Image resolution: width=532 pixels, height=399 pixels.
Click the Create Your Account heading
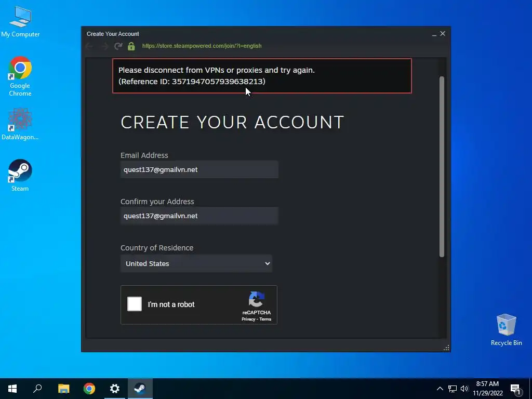(232, 122)
